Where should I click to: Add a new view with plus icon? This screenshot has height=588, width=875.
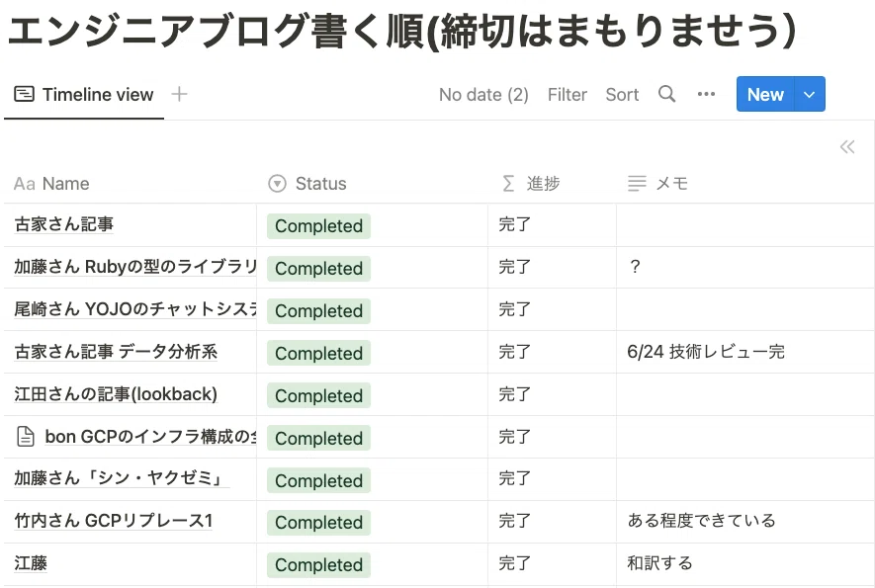(x=179, y=94)
